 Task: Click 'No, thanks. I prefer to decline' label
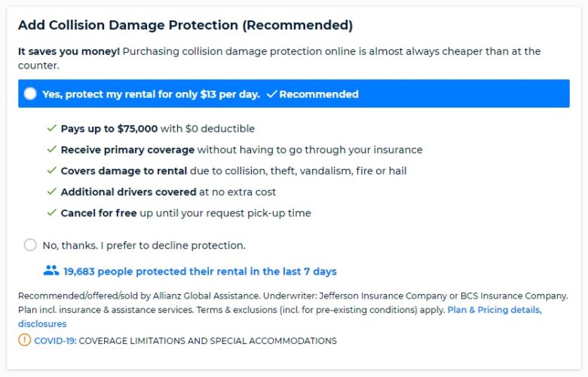coord(144,245)
